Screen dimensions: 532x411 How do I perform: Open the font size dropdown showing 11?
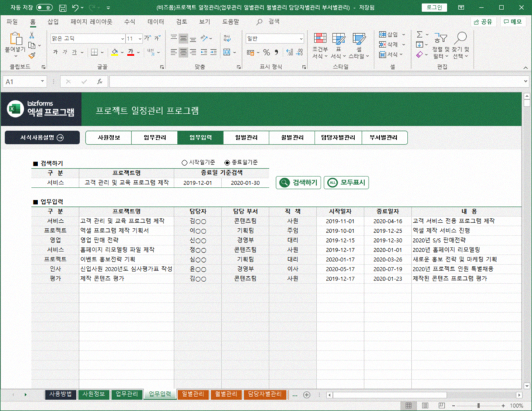[140, 39]
